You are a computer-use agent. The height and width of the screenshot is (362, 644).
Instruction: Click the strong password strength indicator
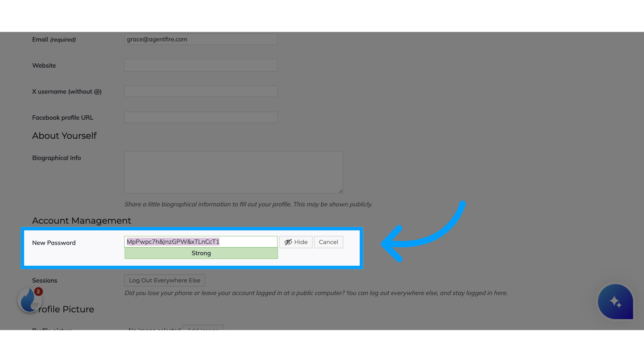click(x=201, y=253)
